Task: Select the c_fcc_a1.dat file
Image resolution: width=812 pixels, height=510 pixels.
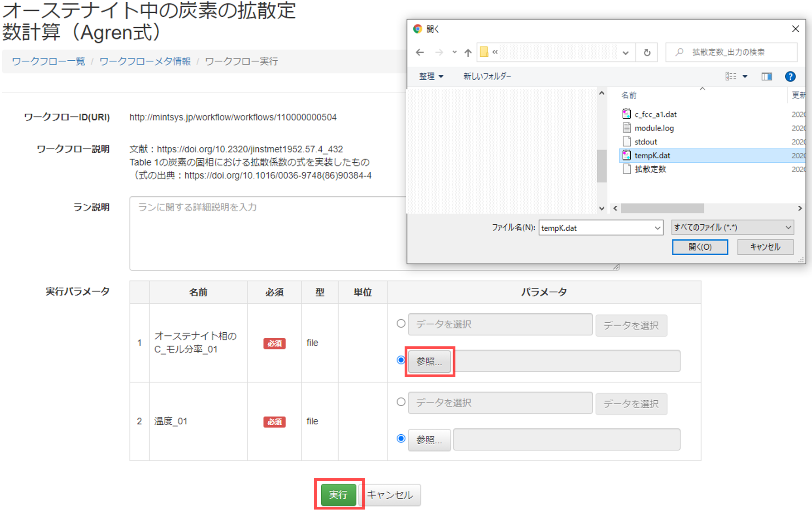Action: [x=655, y=114]
